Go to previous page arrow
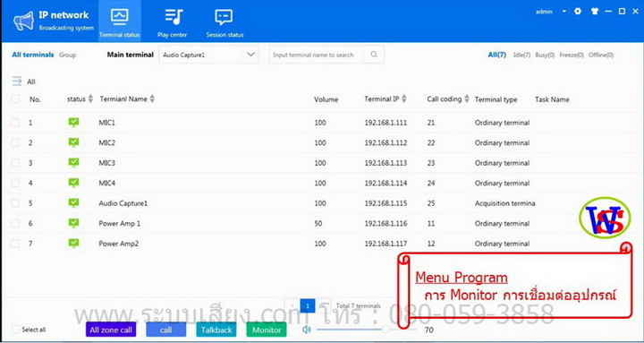The height and width of the screenshot is (343, 644). pyautogui.click(x=292, y=305)
